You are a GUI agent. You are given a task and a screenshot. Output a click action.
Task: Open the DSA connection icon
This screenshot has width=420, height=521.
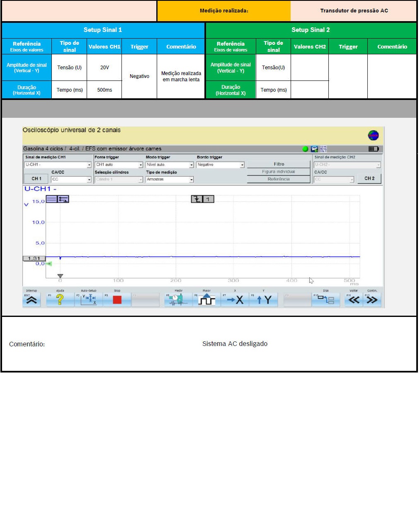tap(326, 300)
